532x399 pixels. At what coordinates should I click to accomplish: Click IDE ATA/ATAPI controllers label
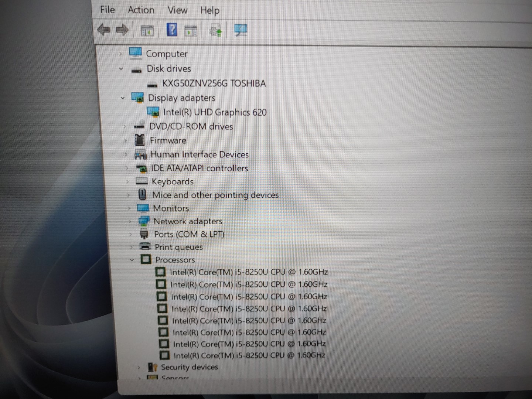click(x=199, y=168)
